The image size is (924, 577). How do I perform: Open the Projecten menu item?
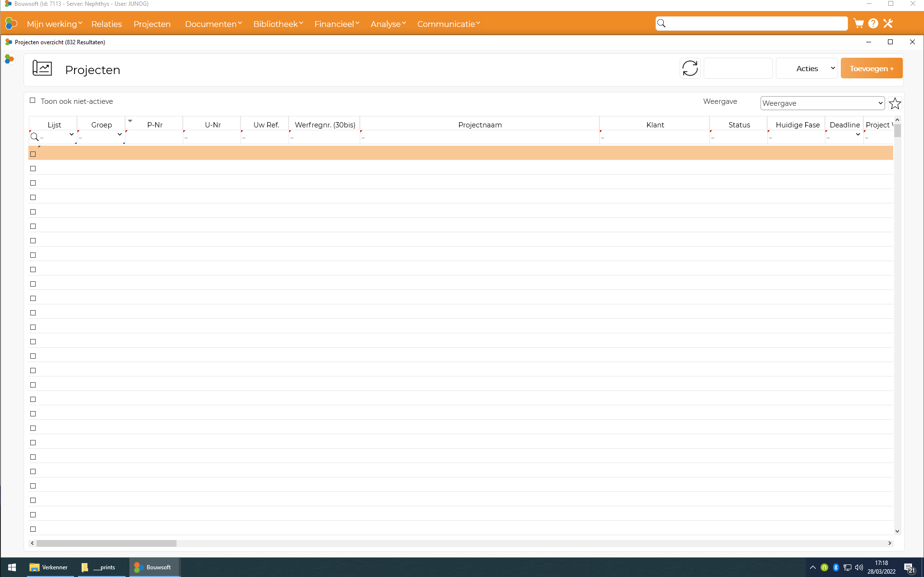152,24
